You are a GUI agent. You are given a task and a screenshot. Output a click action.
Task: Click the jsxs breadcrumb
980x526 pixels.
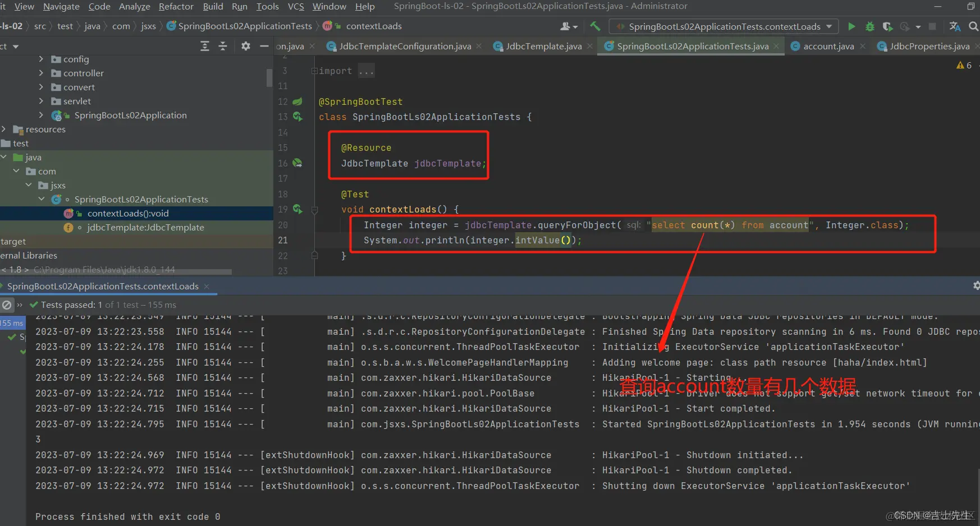pos(149,26)
